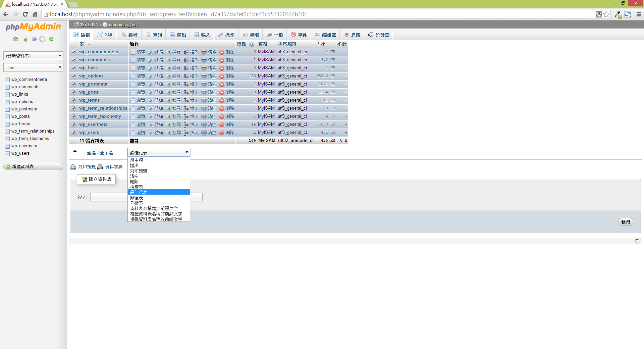Click the phpMyAdmin home icon in sidebar
The height and width of the screenshot is (349, 644).
tap(15, 39)
